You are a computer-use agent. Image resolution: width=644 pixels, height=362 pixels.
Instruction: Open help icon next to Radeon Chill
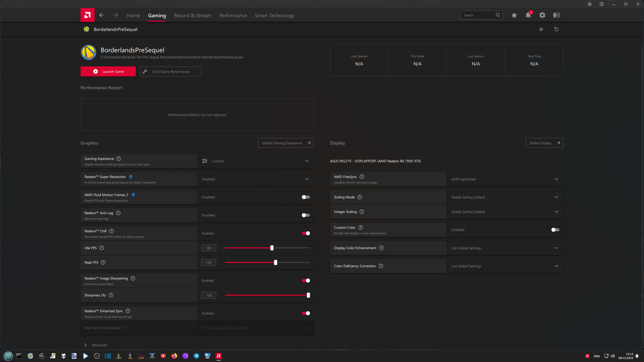(x=111, y=231)
